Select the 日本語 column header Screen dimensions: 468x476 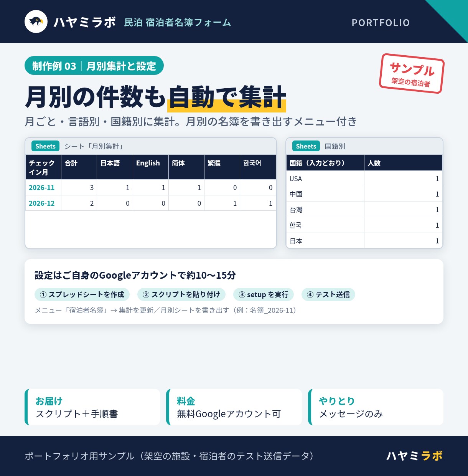pos(115,167)
